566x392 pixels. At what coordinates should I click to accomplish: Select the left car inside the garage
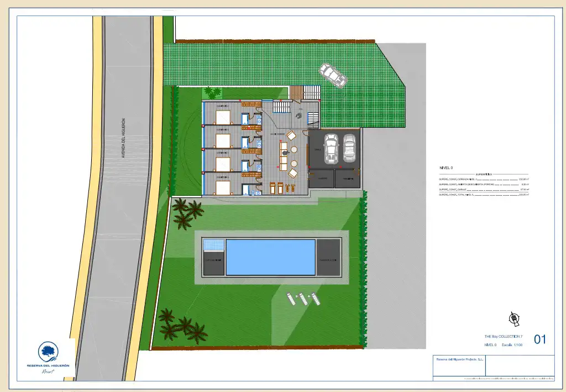pyautogui.click(x=331, y=148)
